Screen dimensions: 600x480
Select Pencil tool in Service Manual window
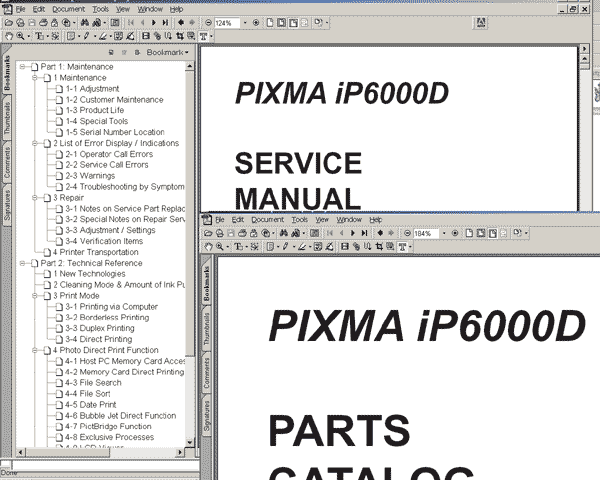(86, 36)
